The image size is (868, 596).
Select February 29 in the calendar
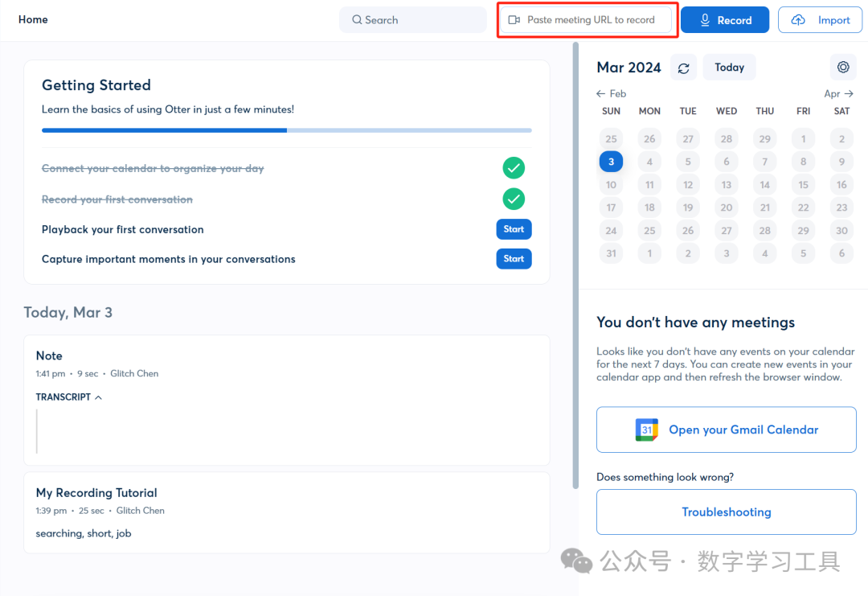click(x=764, y=139)
